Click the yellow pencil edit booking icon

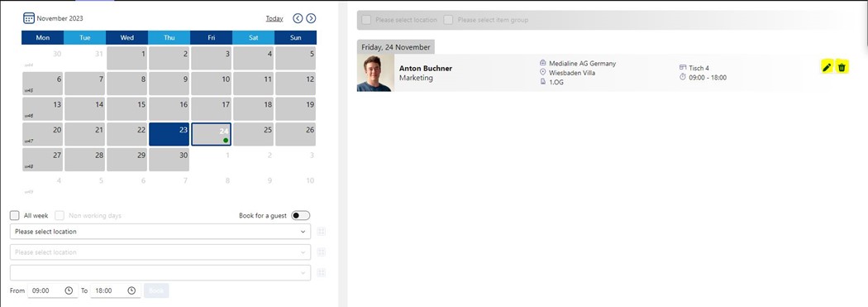pos(827,67)
